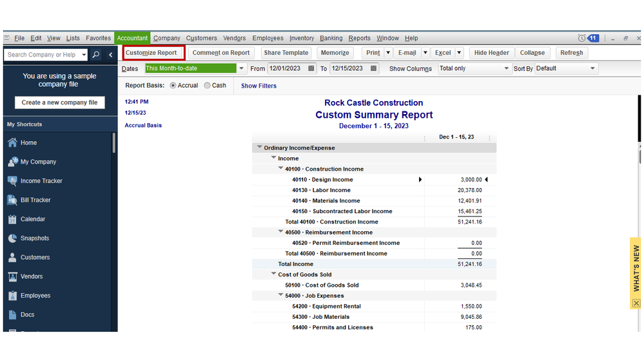Select the Accrual report basis

173,86
